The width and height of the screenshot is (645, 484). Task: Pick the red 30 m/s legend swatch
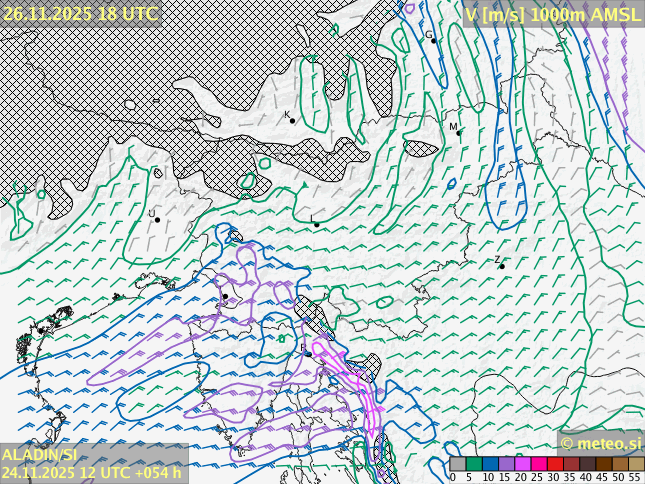[x=555, y=464]
